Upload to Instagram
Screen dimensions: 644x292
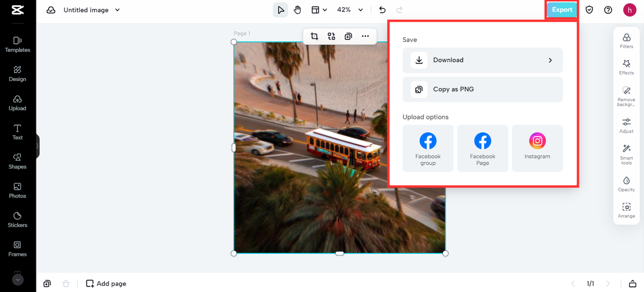[x=537, y=149]
